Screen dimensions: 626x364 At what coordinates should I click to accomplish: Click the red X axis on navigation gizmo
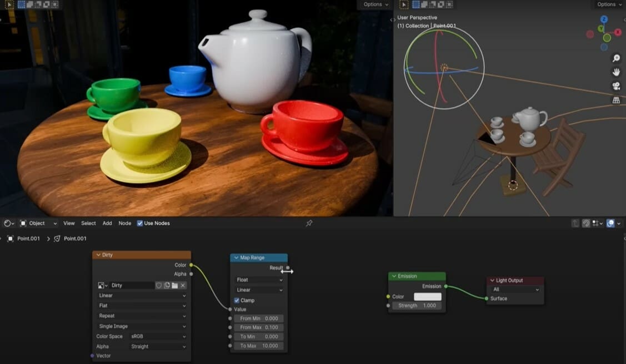tap(618, 33)
